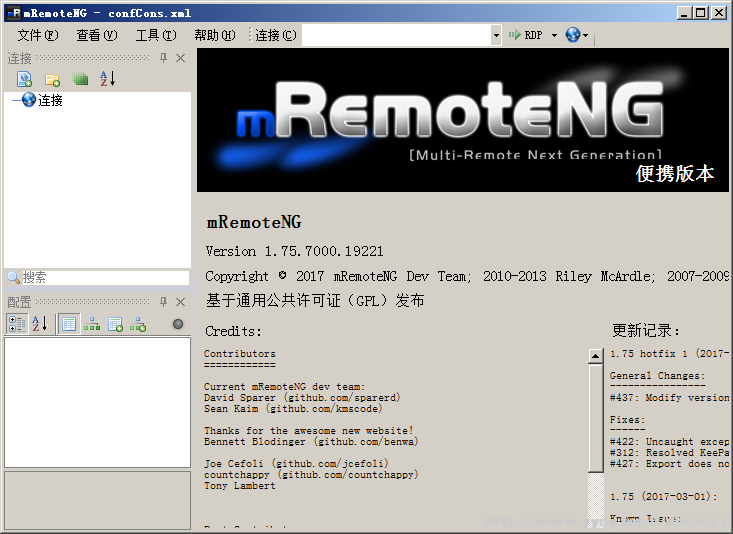Click the Joe Cefoli credit line

[x=296, y=464]
